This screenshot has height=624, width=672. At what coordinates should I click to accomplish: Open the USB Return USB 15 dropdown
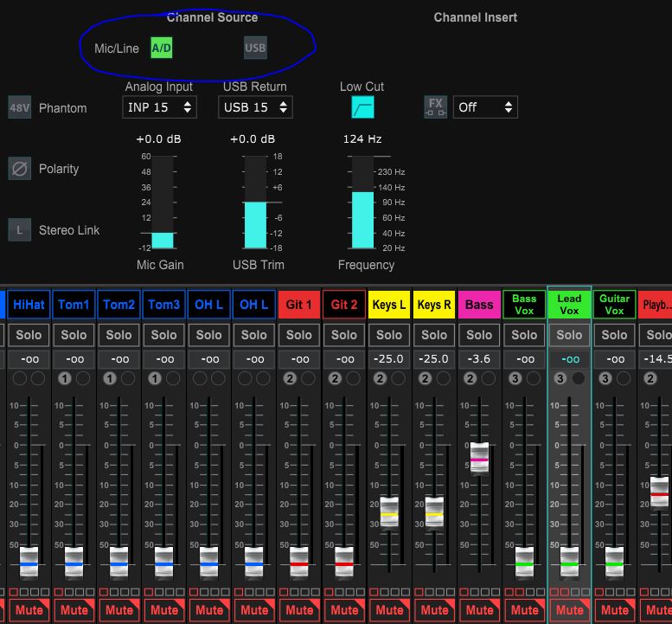(255, 107)
